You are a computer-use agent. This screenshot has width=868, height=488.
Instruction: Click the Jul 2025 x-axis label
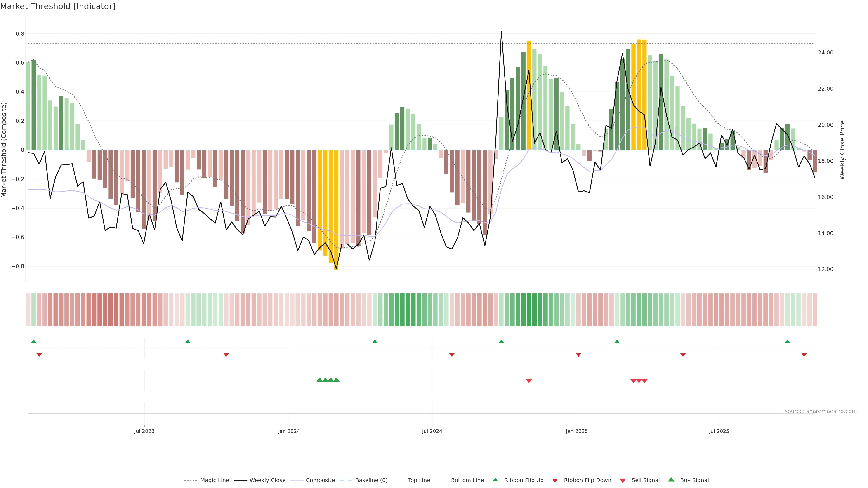[719, 431]
